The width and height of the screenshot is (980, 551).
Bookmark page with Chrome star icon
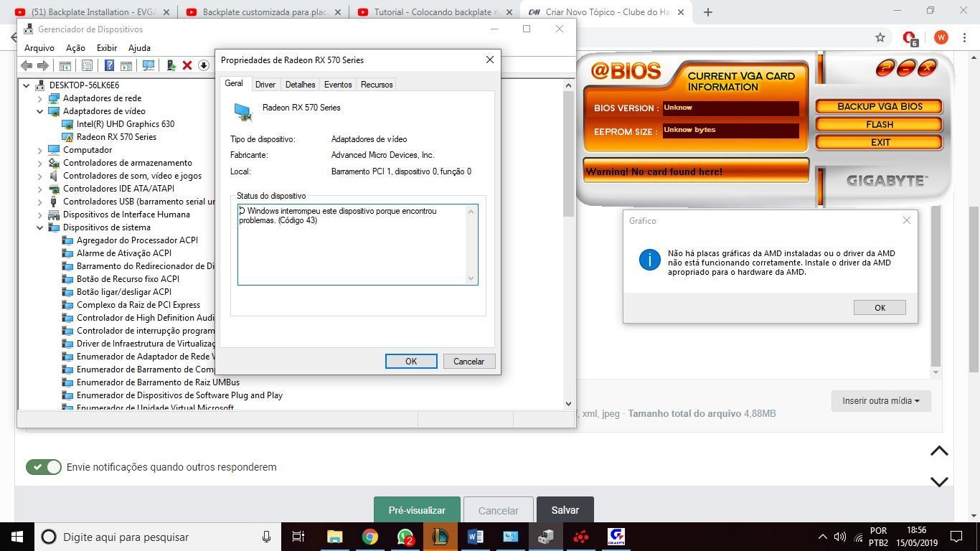coord(880,37)
